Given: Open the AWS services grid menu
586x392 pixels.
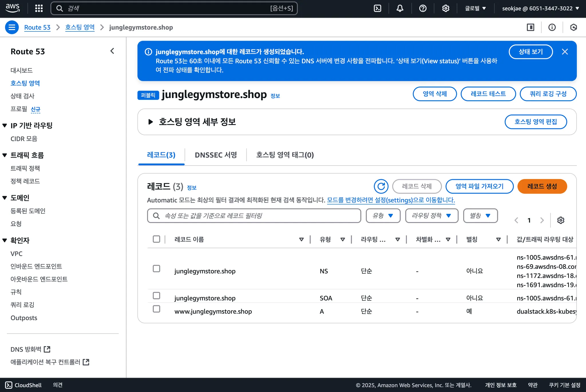Looking at the screenshot, I should coord(39,8).
